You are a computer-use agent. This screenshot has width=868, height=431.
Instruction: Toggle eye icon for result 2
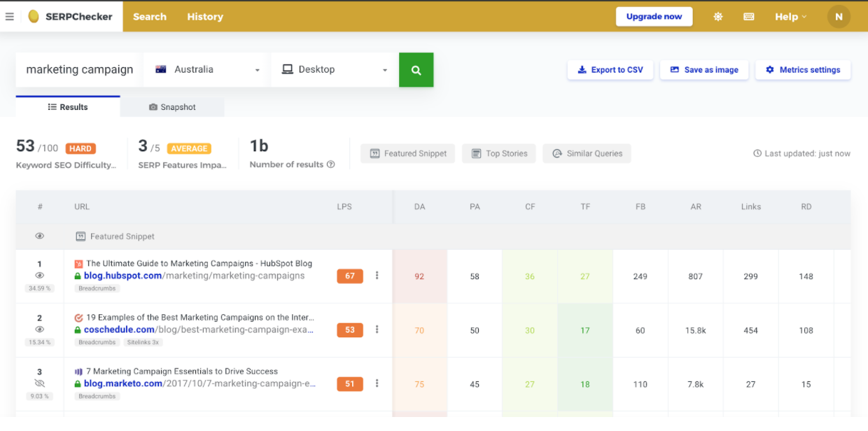pos(40,330)
